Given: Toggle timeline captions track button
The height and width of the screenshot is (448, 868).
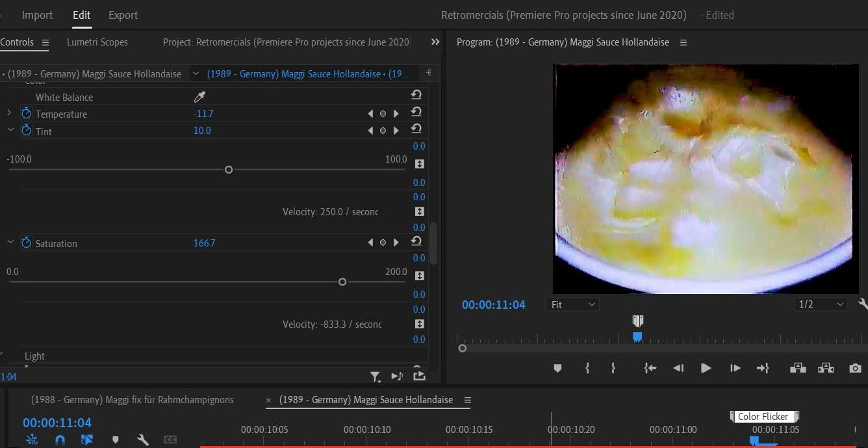Looking at the screenshot, I should point(170,440).
